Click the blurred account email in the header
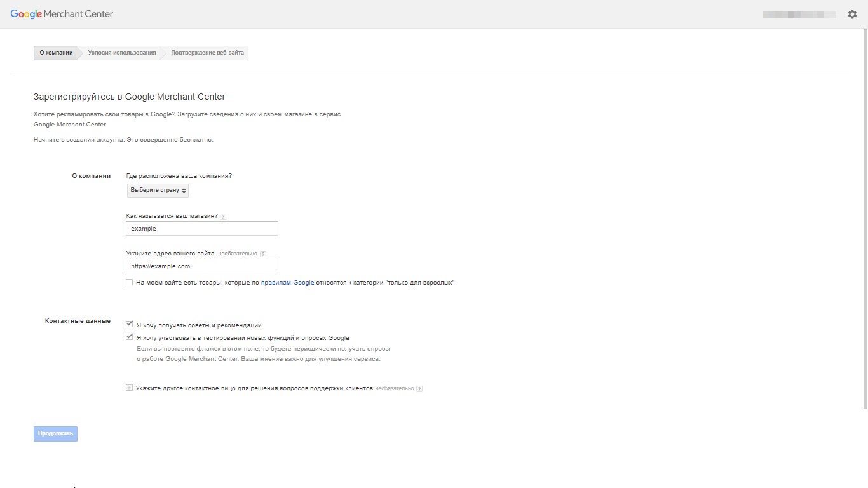The height and width of the screenshot is (488, 868). (799, 14)
